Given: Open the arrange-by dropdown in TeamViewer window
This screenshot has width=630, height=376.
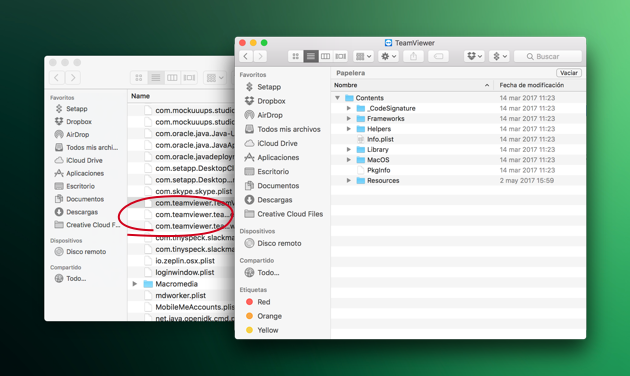Looking at the screenshot, I should (x=363, y=56).
